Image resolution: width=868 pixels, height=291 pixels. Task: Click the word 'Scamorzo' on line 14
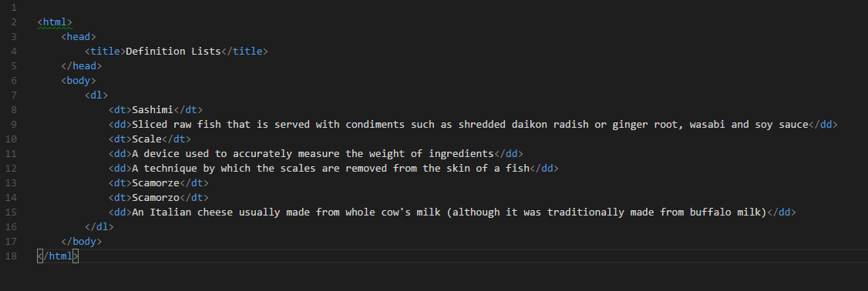pos(156,198)
